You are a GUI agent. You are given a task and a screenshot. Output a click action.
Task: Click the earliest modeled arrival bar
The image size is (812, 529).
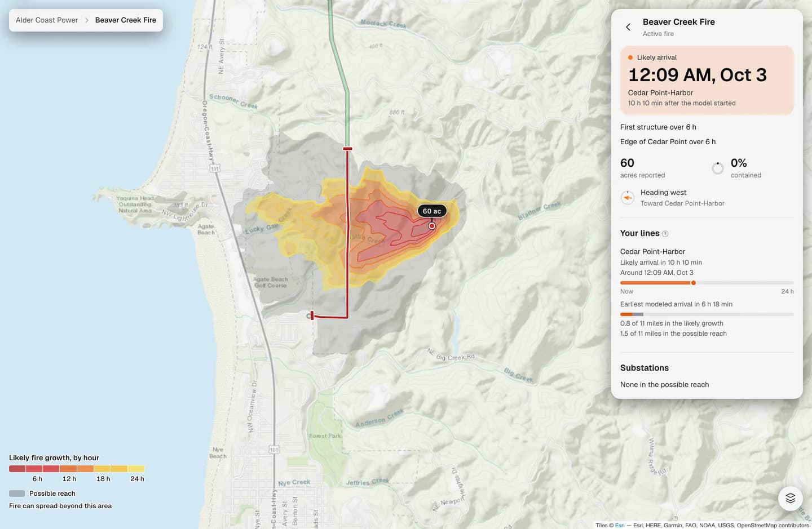pos(707,314)
